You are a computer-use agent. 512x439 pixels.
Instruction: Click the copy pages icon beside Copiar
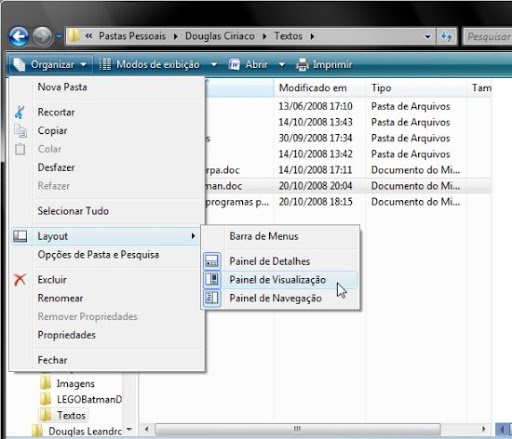tap(20, 131)
